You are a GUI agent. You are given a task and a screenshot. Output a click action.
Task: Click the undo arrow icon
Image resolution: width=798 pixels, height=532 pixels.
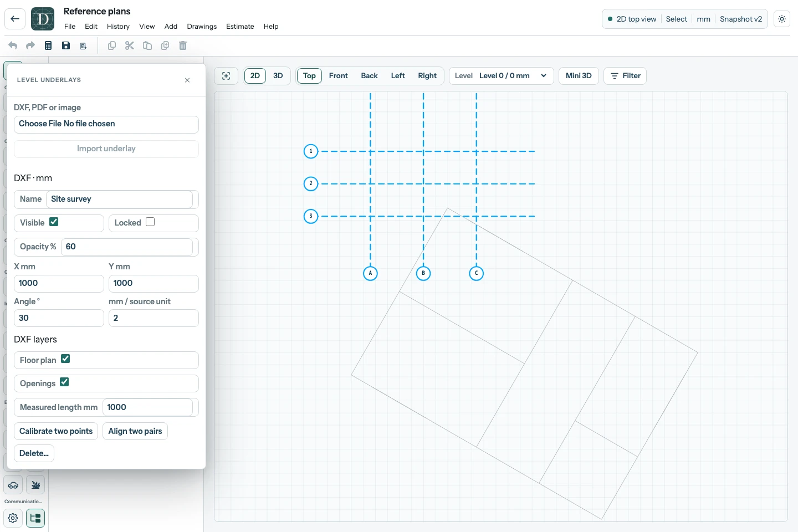point(13,45)
